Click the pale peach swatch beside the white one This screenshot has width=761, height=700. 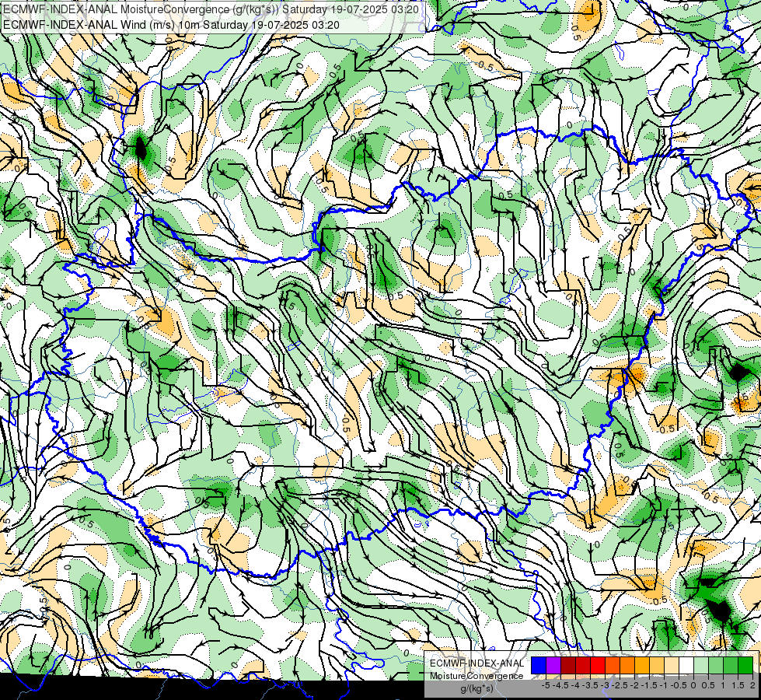672,665
